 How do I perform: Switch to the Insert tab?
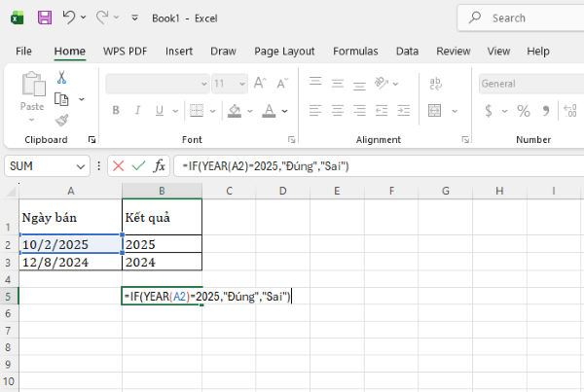[179, 51]
